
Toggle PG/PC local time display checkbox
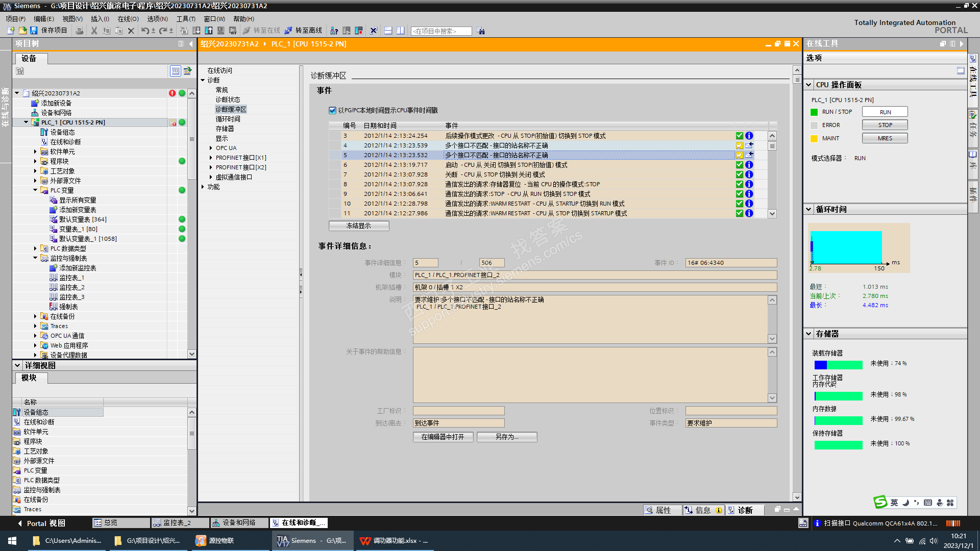pyautogui.click(x=332, y=110)
